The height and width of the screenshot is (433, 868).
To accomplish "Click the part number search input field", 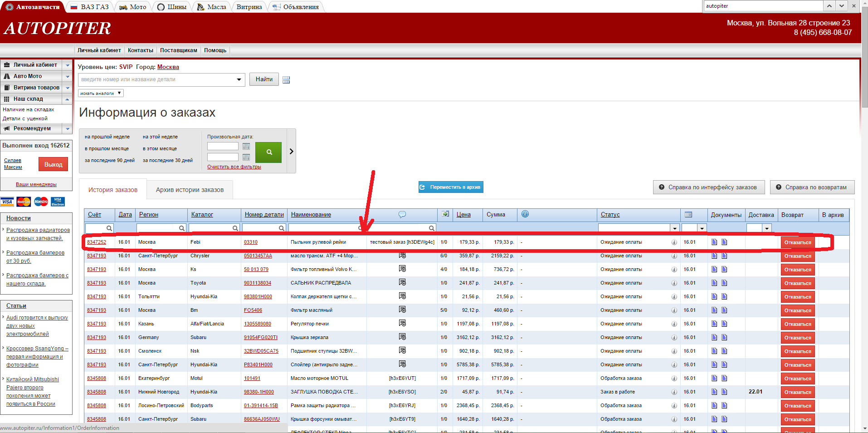I will 156,79.
